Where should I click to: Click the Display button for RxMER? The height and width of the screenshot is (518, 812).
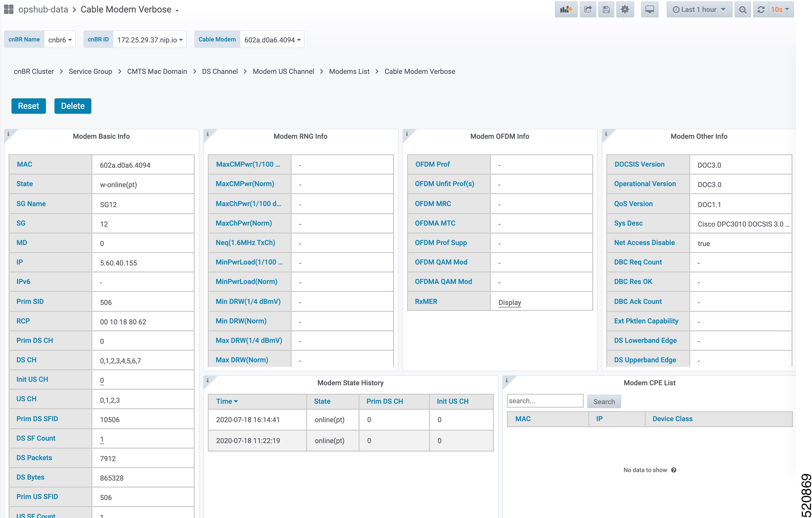[508, 302]
